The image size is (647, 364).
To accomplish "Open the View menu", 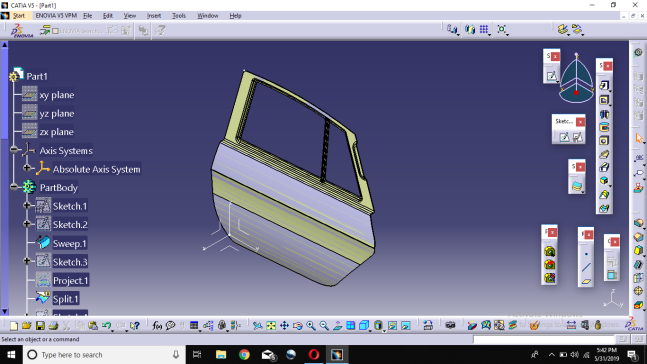I will [130, 16].
